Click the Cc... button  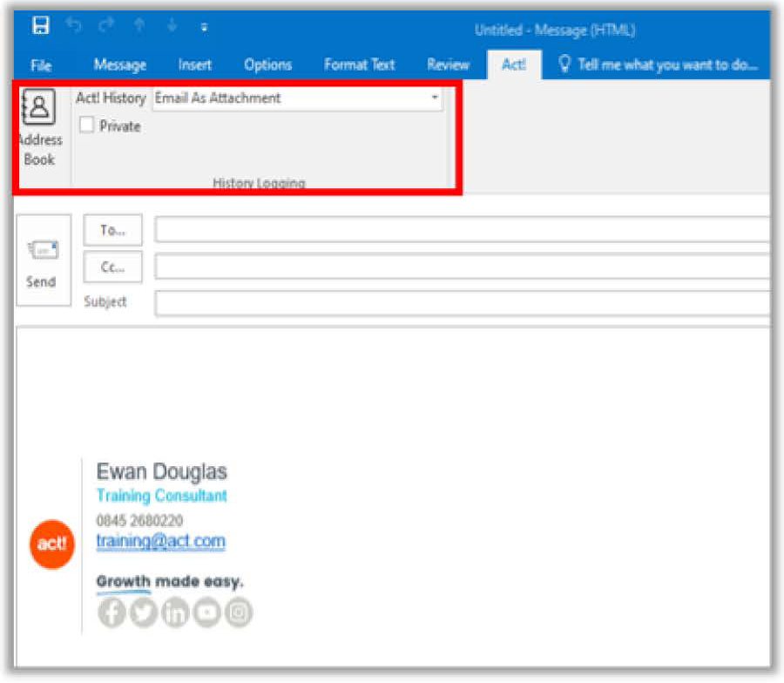pos(112,267)
